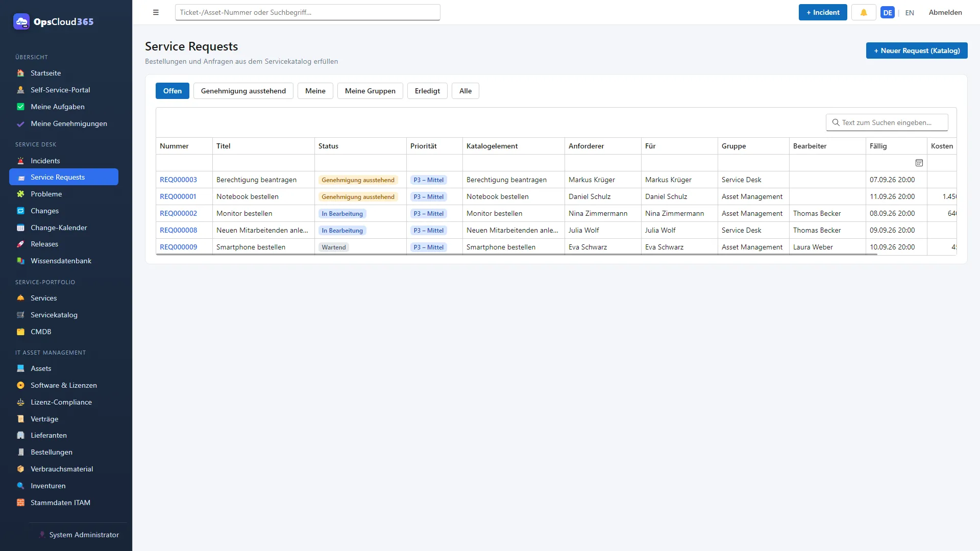The height and width of the screenshot is (551, 980).
Task: Focus the table text search box
Action: click(887, 122)
